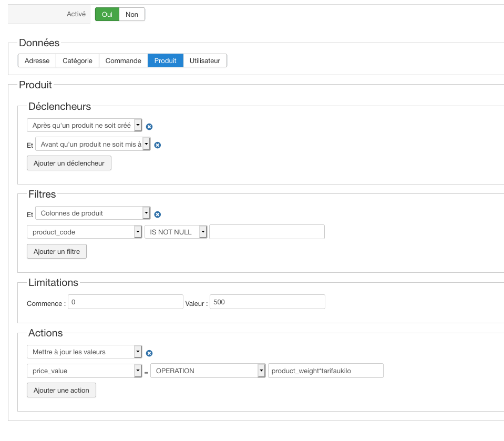The height and width of the screenshot is (441, 504).
Task: Click 'Ajouter un déclencheur' button
Action: coord(69,163)
